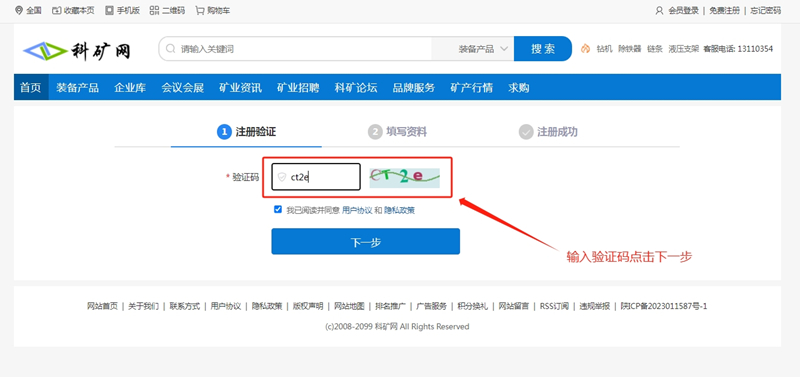Image resolution: width=800 pixels, height=377 pixels.
Task: Open the footer 网站留言 link
Action: coord(514,306)
